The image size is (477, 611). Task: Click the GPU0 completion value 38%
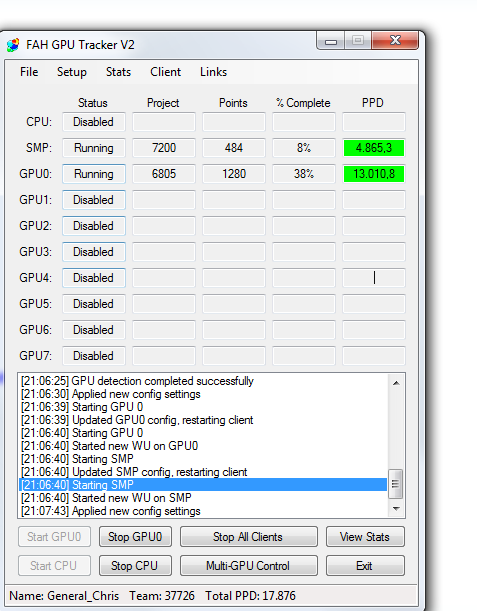[x=304, y=174]
